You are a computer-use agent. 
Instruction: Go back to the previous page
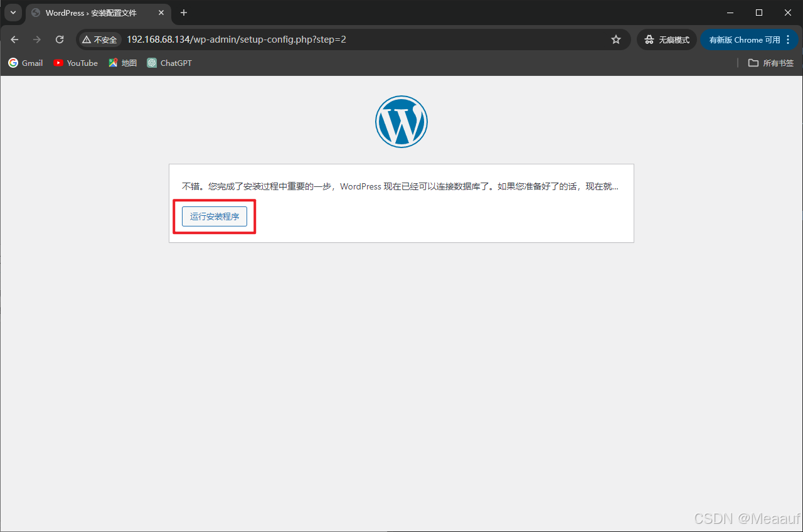(x=15, y=40)
